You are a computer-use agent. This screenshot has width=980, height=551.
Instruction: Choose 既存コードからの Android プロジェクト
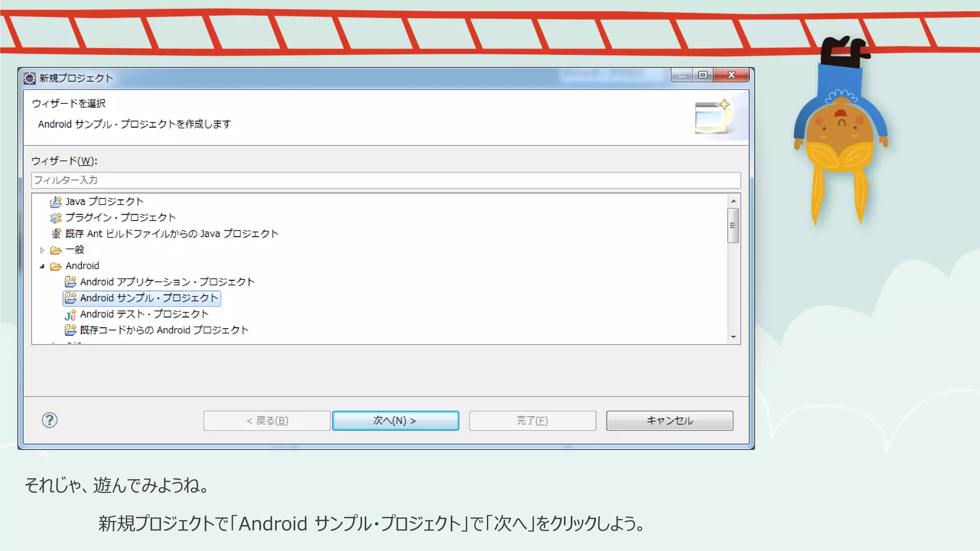[x=164, y=330]
